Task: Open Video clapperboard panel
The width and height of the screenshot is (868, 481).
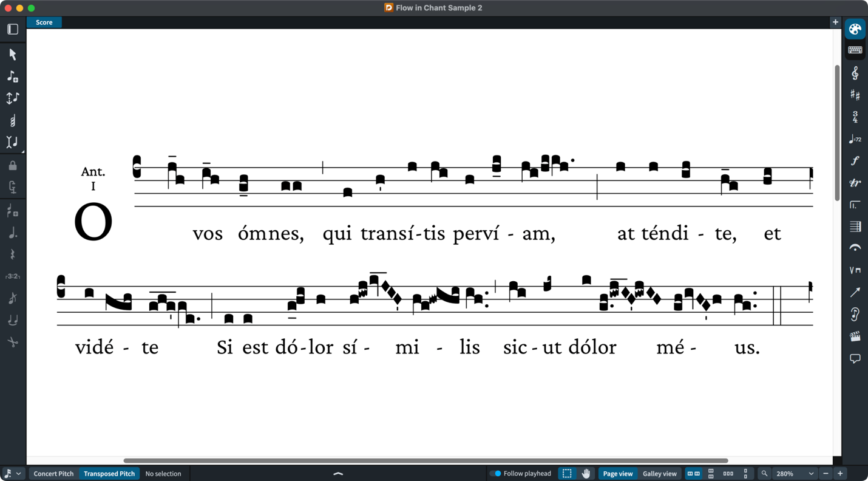Action: (855, 336)
